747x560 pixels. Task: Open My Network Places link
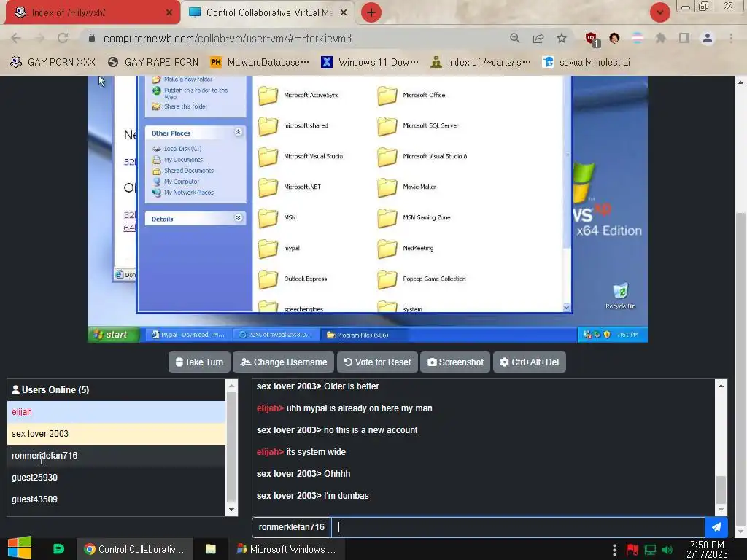[183, 192]
